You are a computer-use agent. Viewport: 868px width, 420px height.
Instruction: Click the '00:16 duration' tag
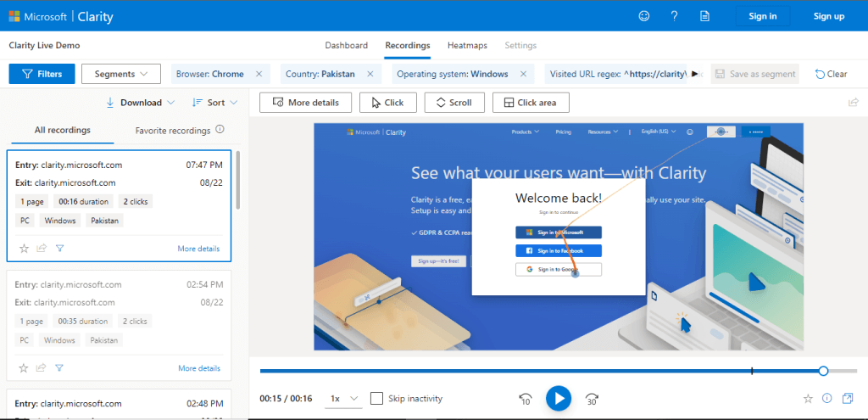(x=84, y=202)
